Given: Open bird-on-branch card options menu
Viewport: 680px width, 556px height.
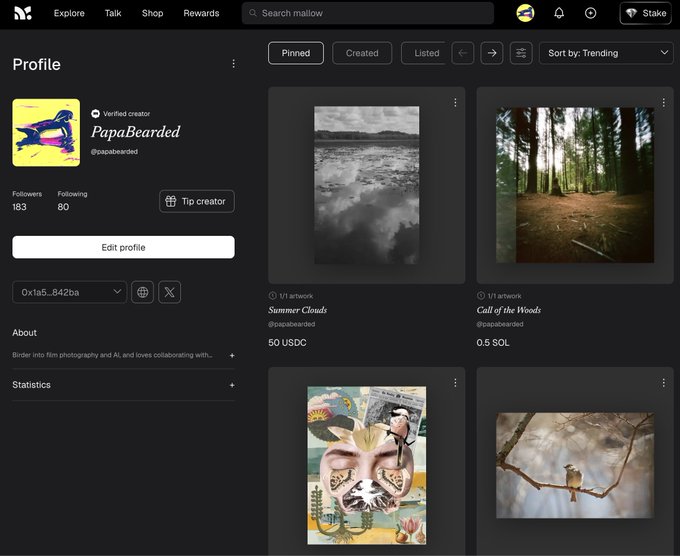Looking at the screenshot, I should pos(664,383).
